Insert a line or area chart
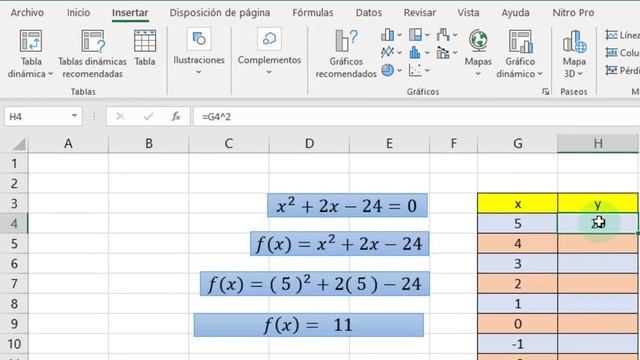 click(x=387, y=53)
